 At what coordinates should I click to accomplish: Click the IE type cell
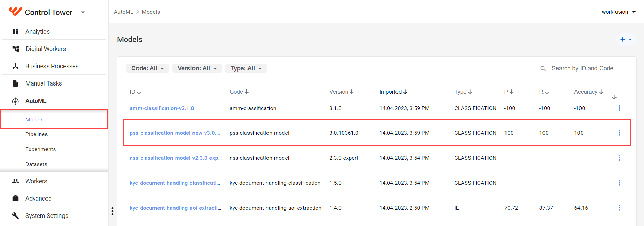[x=457, y=208]
